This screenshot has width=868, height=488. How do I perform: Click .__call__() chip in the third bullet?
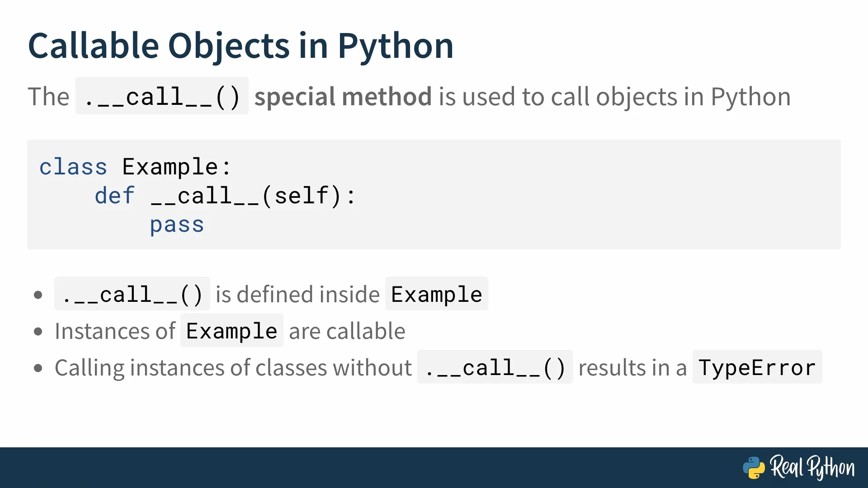click(x=495, y=367)
